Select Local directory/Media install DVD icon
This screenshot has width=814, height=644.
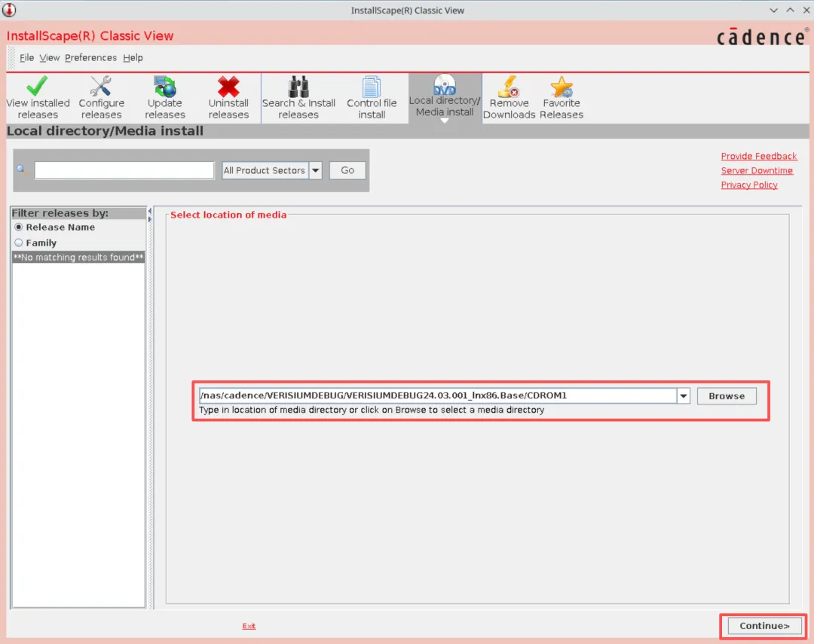(445, 84)
